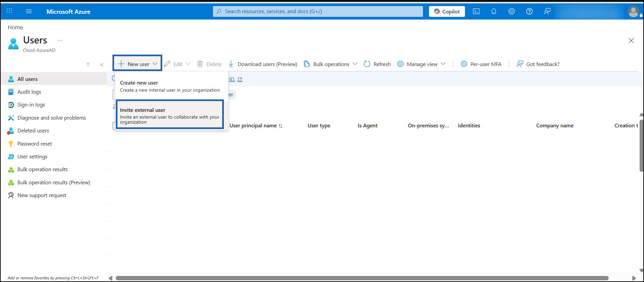Expand the Bulk operations dropdown chevron
Screen dimensions: 644x282
pyautogui.click(x=355, y=64)
